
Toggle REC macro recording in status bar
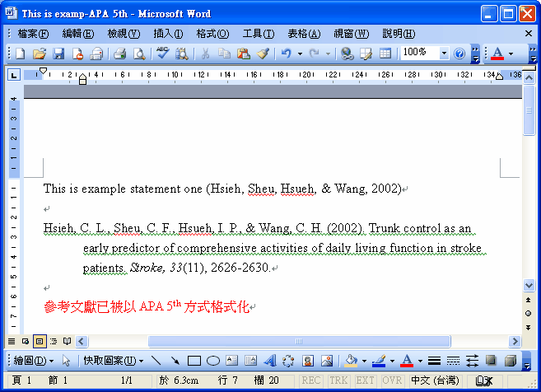pyautogui.click(x=312, y=380)
